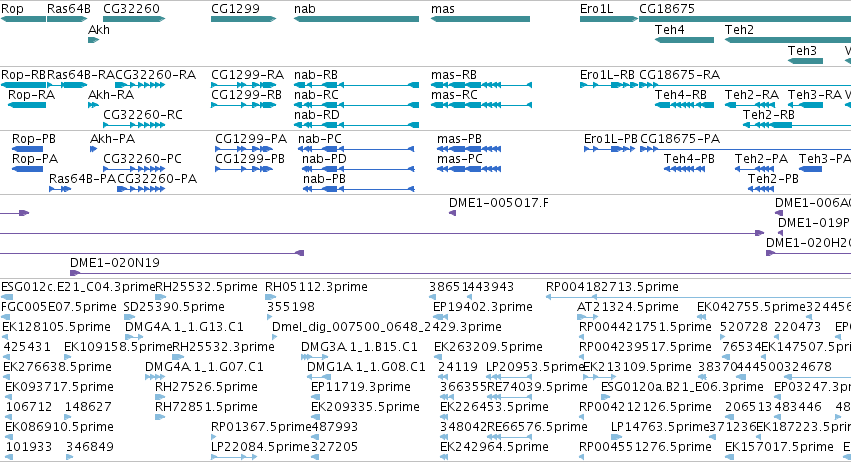Select the mas gene label

[x=443, y=9]
